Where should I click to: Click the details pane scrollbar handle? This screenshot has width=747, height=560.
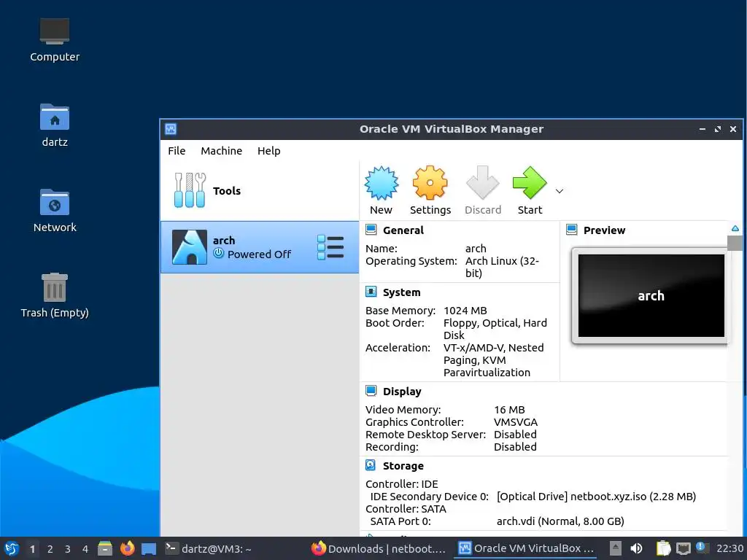[735, 243]
